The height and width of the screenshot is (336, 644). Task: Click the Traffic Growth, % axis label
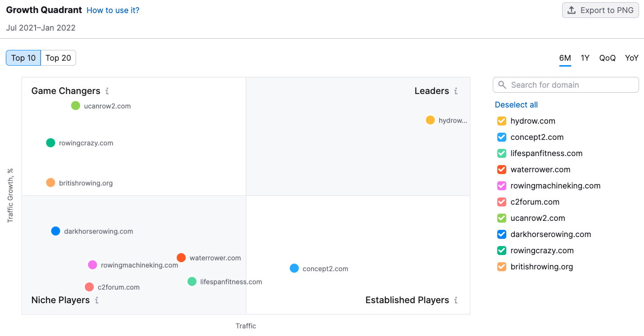coord(10,196)
